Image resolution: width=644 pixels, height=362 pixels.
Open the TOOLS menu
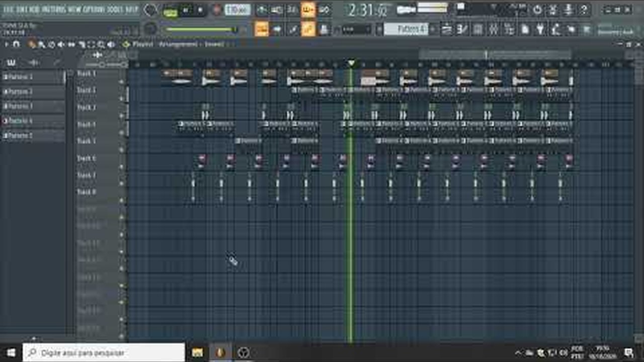[116, 10]
